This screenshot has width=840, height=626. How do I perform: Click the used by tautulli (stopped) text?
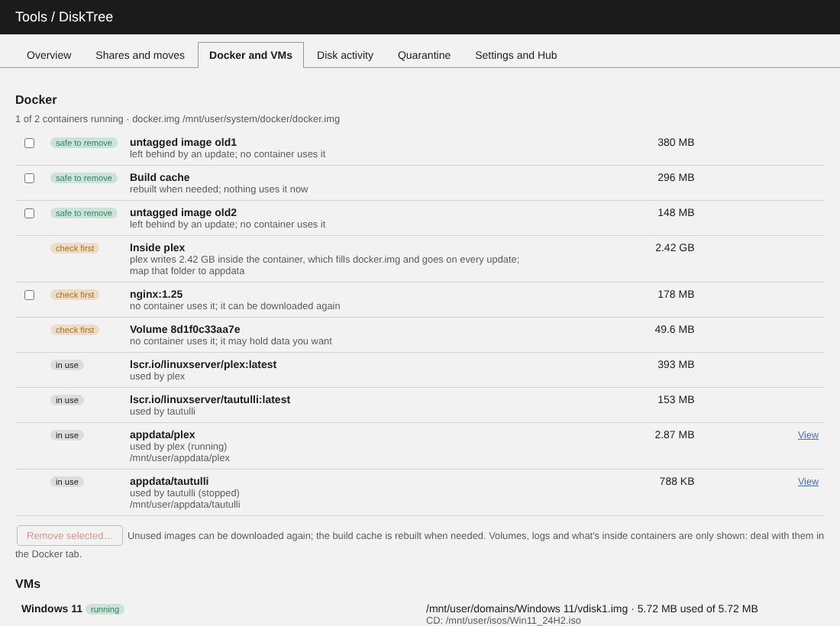184,492
